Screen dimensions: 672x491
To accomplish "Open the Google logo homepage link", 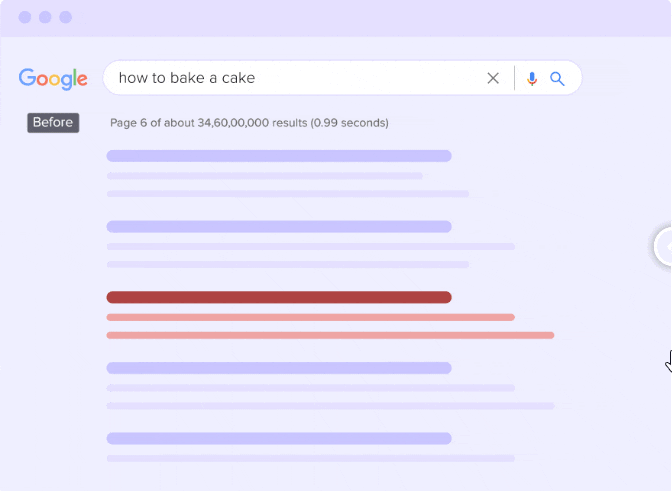I will coord(53,78).
